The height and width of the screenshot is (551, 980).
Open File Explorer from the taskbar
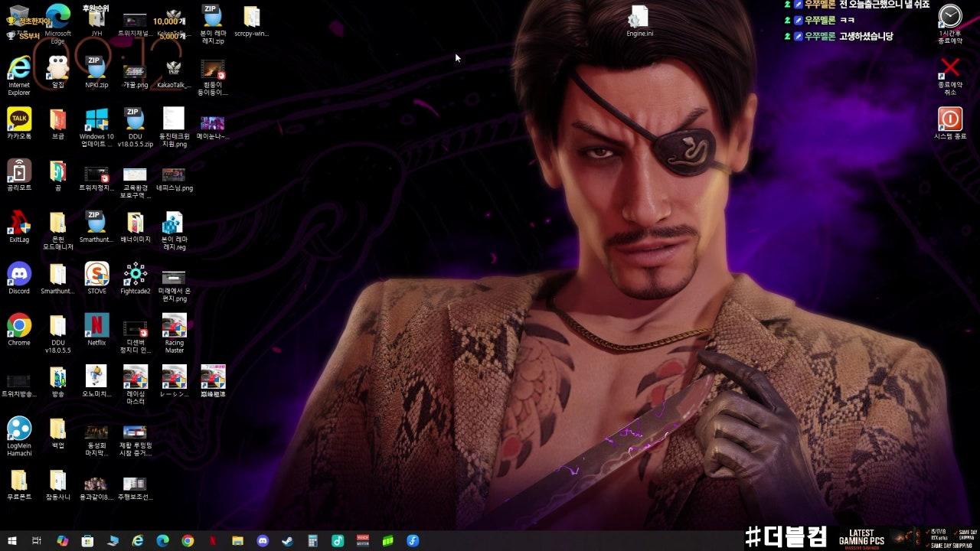pos(237,541)
